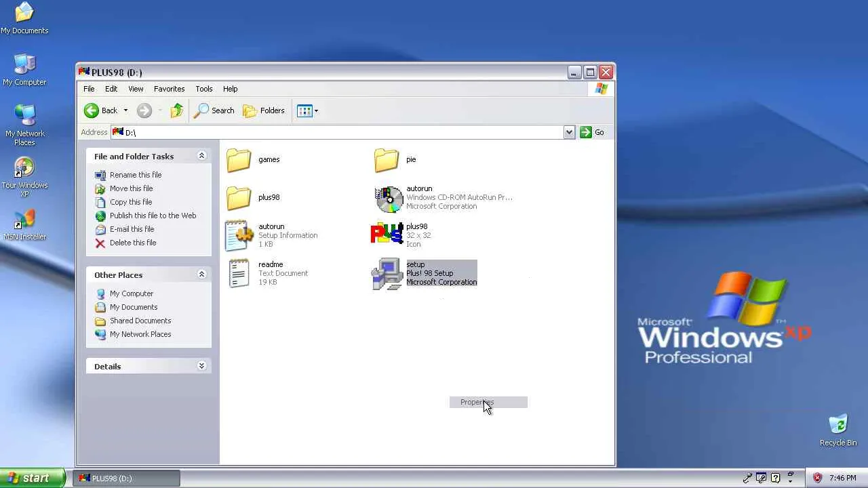The image size is (868, 488).
Task: Select the autorun CD-ROM application icon
Action: click(389, 199)
